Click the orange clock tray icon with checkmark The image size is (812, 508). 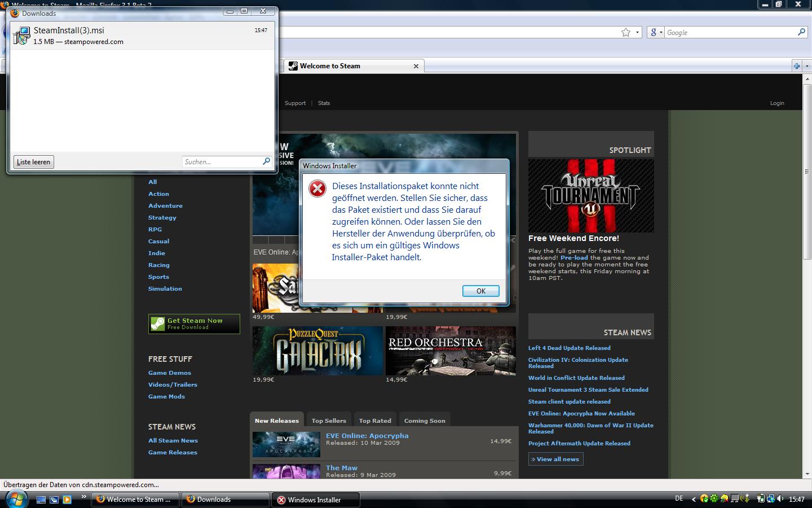pos(704,499)
